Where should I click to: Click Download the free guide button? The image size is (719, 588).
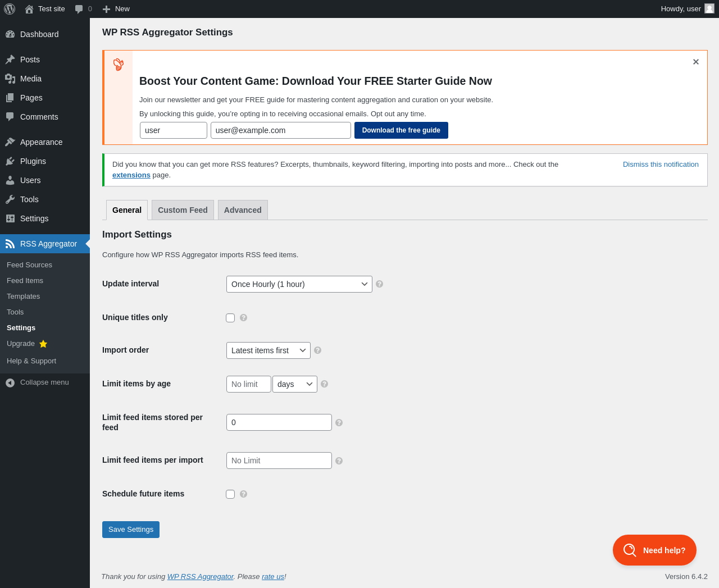point(401,130)
